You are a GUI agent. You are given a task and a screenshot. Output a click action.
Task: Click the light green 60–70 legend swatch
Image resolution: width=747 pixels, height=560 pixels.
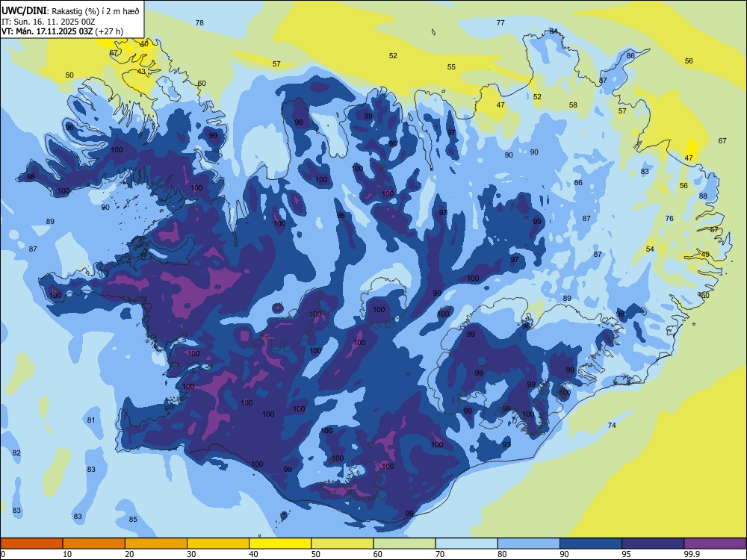(404, 544)
